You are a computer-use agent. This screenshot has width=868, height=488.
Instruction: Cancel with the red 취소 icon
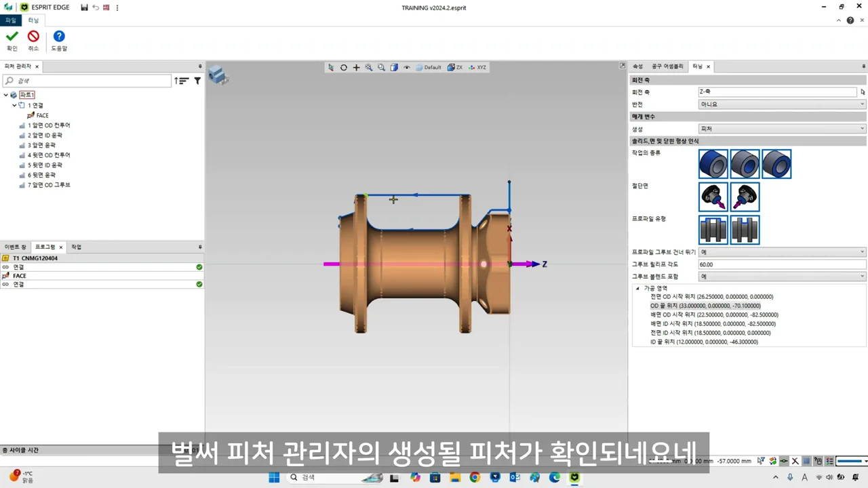tap(33, 37)
